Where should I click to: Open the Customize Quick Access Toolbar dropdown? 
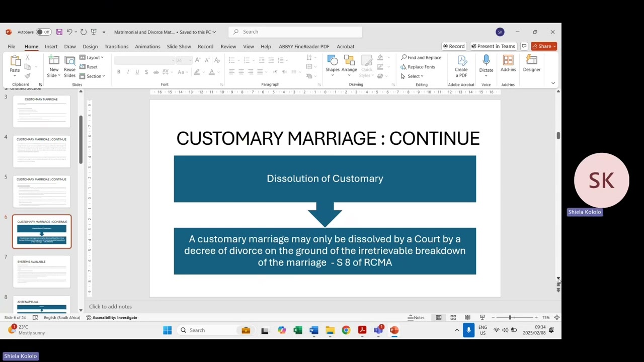(x=104, y=32)
